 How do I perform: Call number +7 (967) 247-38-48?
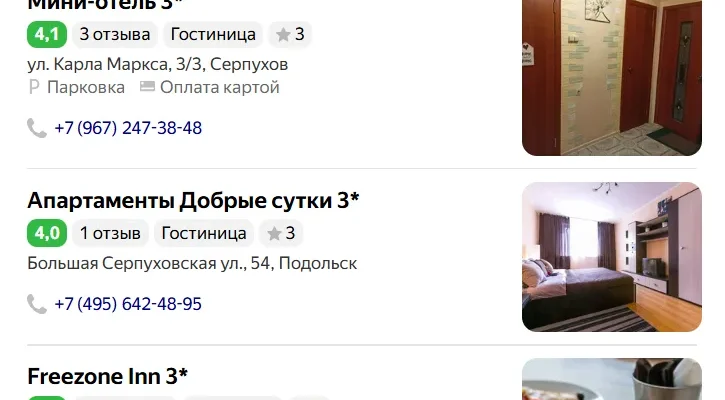[x=128, y=128]
